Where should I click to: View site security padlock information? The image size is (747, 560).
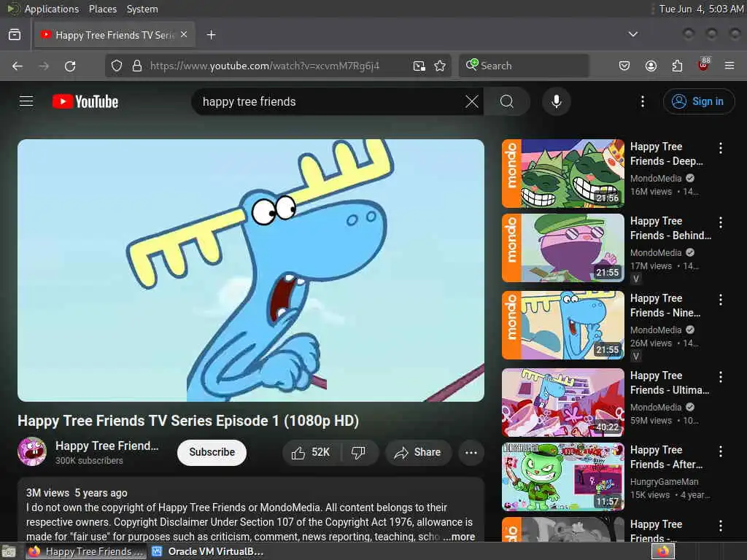[137, 66]
